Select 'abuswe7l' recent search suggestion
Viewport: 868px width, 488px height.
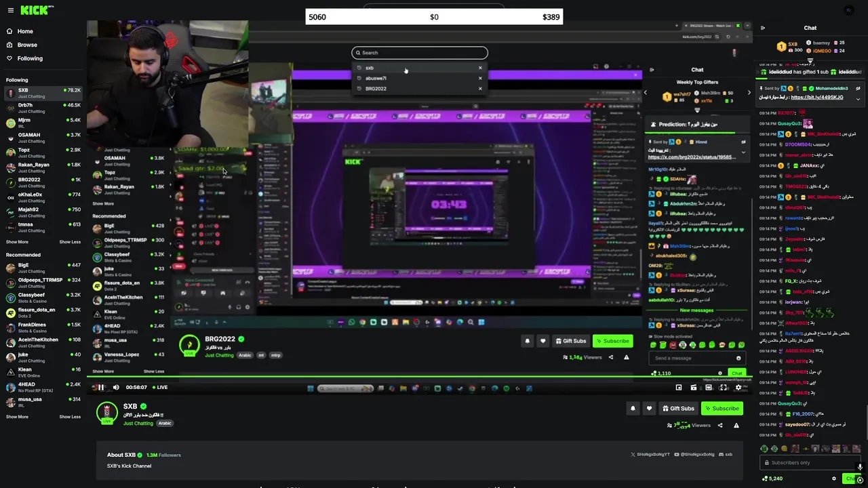tap(376, 78)
